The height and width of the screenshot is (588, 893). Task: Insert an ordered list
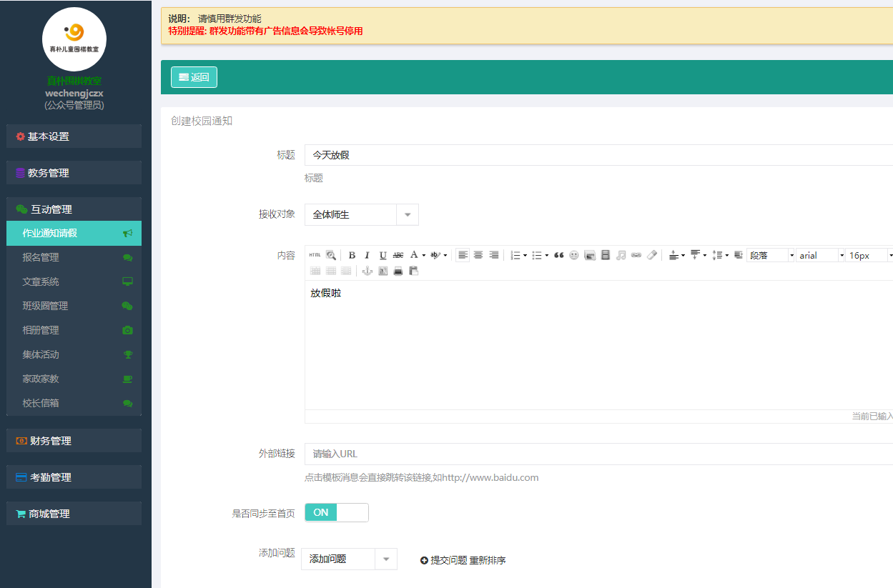click(515, 255)
